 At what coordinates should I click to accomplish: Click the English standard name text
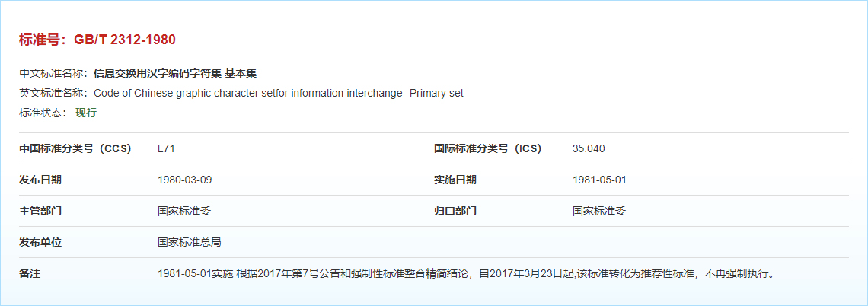278,93
